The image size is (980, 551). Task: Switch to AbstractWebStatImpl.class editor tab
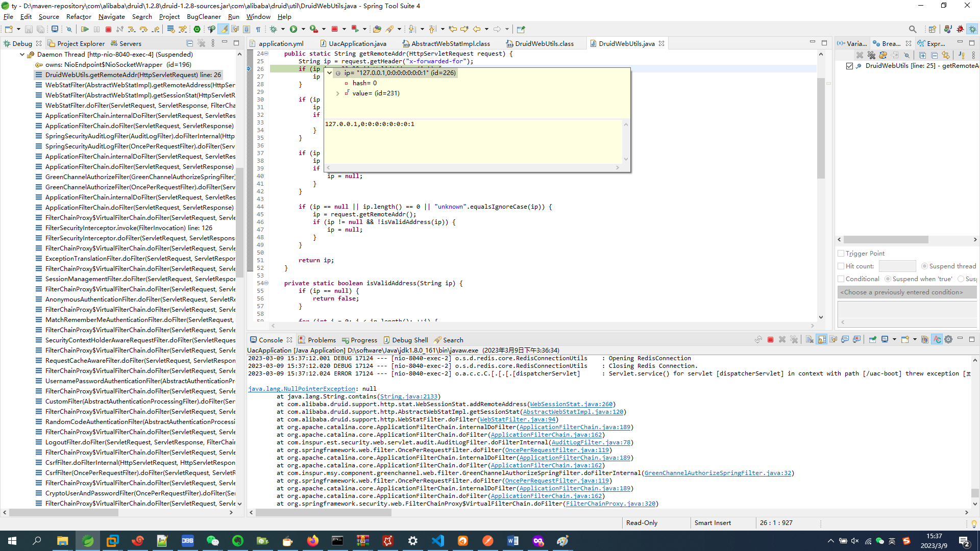[446, 44]
